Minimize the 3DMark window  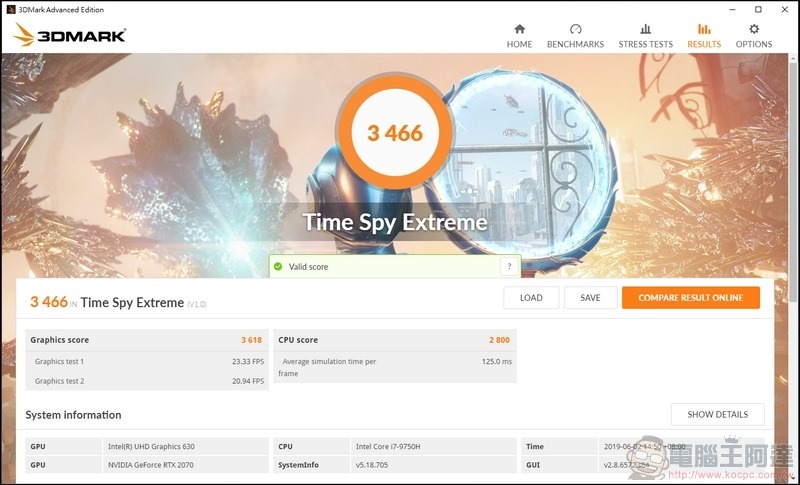point(733,9)
